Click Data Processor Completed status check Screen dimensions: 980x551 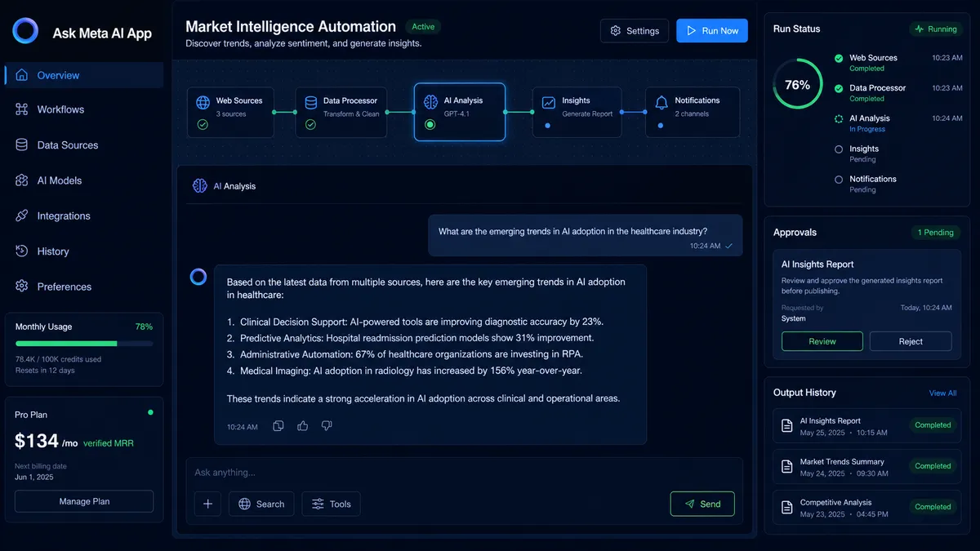(839, 88)
